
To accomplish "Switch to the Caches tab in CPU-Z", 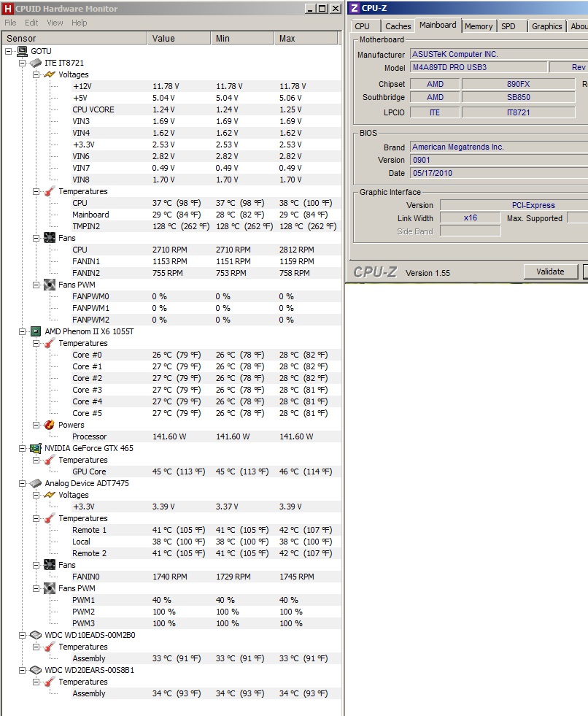I will point(398,26).
